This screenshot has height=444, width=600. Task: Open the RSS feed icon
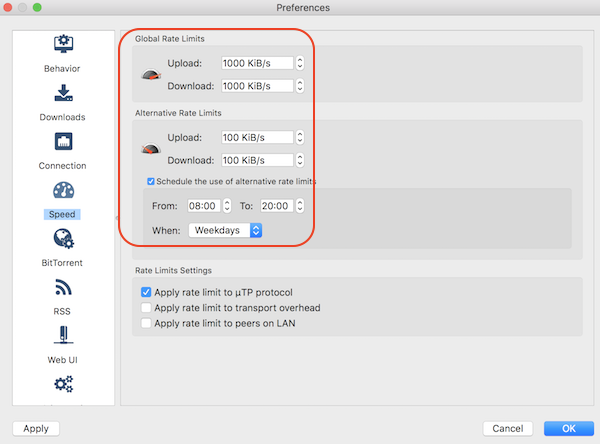(x=62, y=288)
